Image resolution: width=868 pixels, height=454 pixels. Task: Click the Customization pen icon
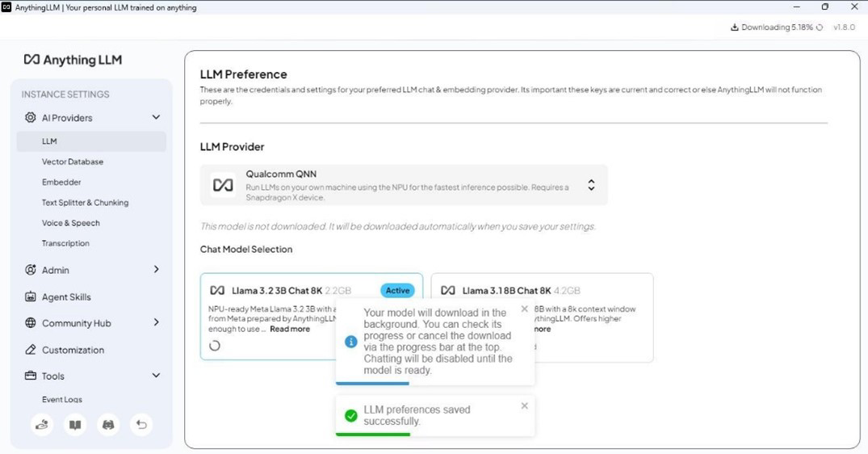(x=31, y=350)
